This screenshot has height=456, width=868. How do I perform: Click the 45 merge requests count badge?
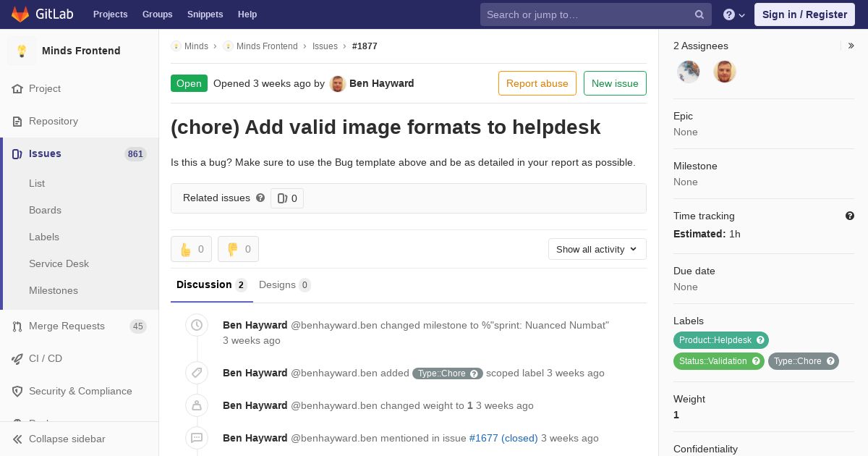point(138,326)
